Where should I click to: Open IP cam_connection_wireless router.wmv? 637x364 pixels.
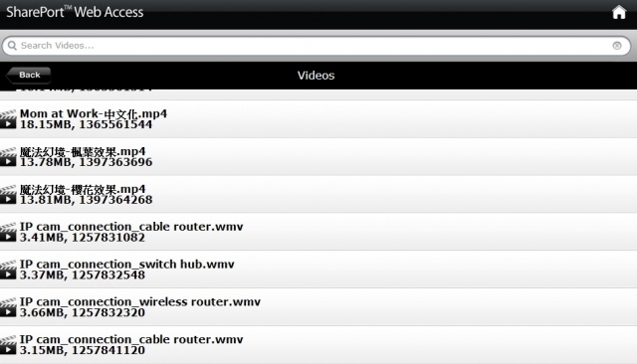coord(140,302)
